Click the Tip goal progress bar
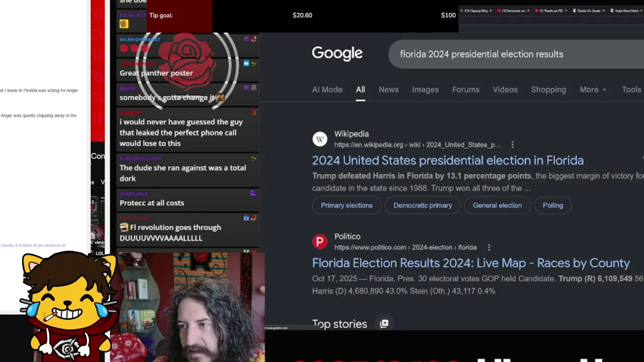Viewport: 644px width, 362px height. [x=302, y=16]
